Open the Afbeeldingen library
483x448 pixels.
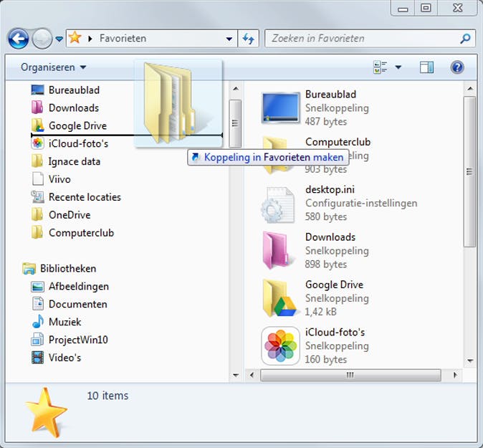[x=79, y=287]
